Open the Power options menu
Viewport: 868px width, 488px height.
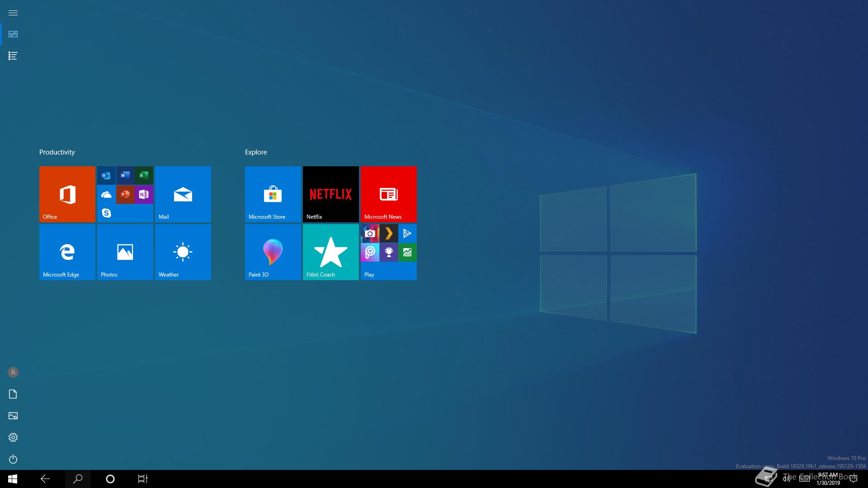coord(13,459)
